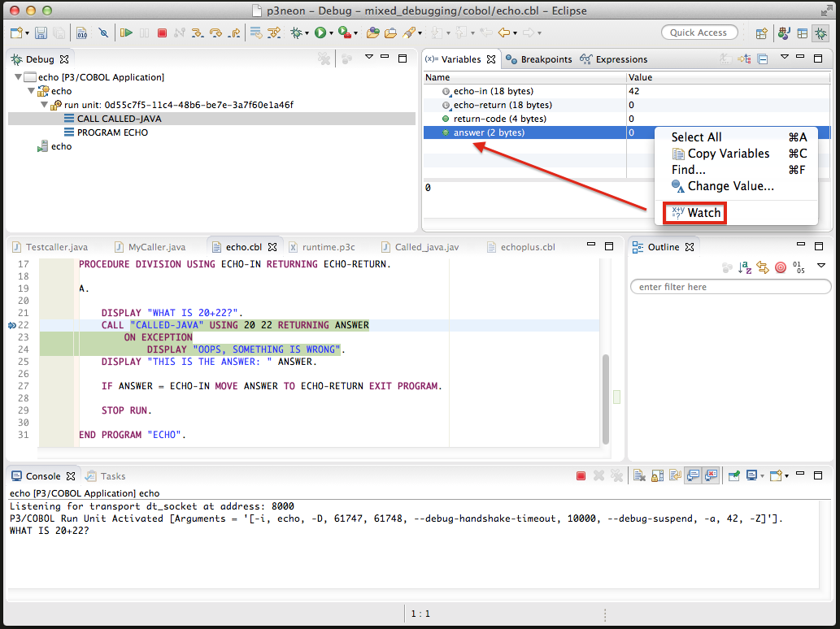Open the runtime.p3c editor tab
Viewport: 840px width, 629px height.
click(x=322, y=247)
